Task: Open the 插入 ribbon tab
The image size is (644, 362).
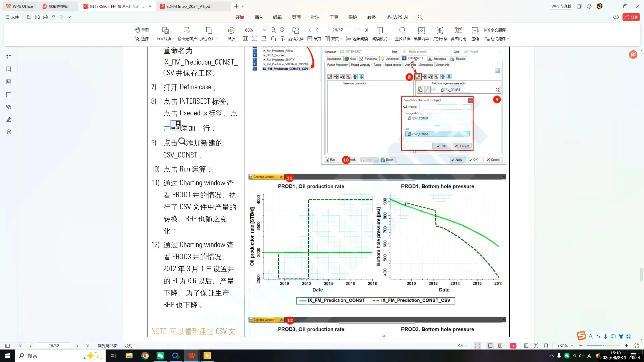Action: coord(258,17)
